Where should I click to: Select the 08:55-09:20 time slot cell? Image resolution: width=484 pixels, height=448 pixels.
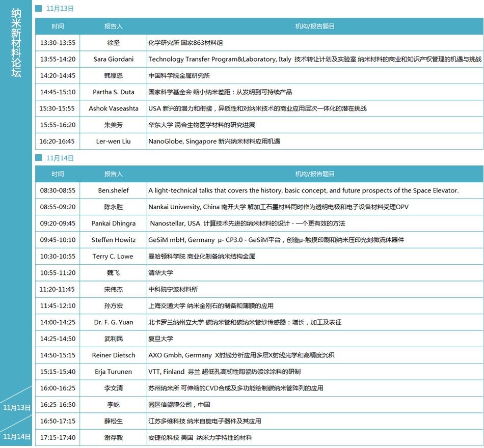pyautogui.click(x=58, y=207)
